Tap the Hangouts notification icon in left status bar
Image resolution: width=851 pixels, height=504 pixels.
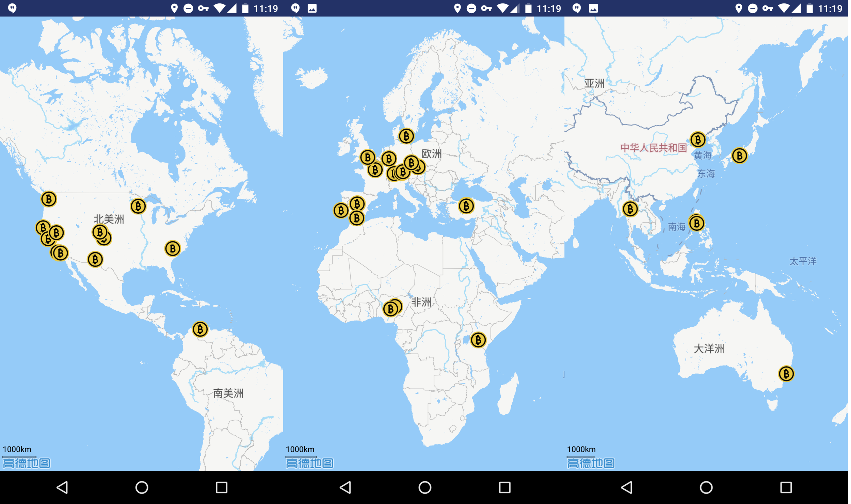point(12,8)
